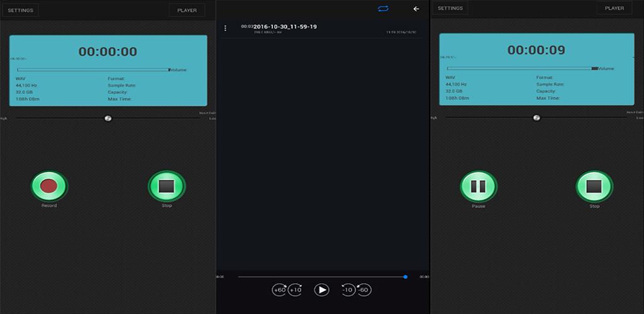Click input gain slider knob on 00:00:00 screen

point(108,118)
